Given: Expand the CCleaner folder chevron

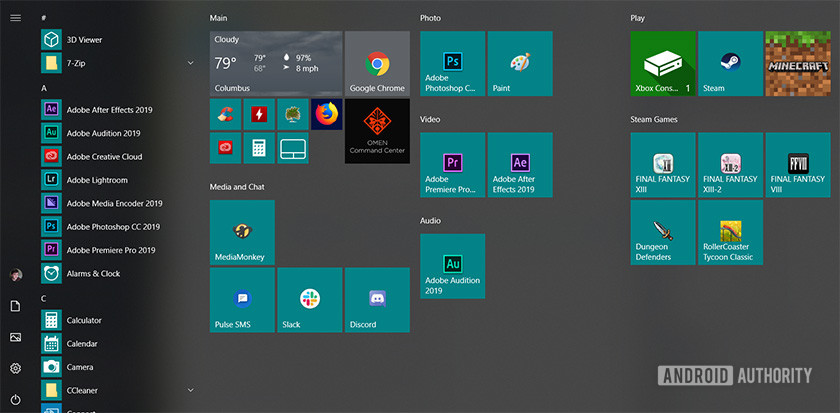Looking at the screenshot, I should (190, 391).
